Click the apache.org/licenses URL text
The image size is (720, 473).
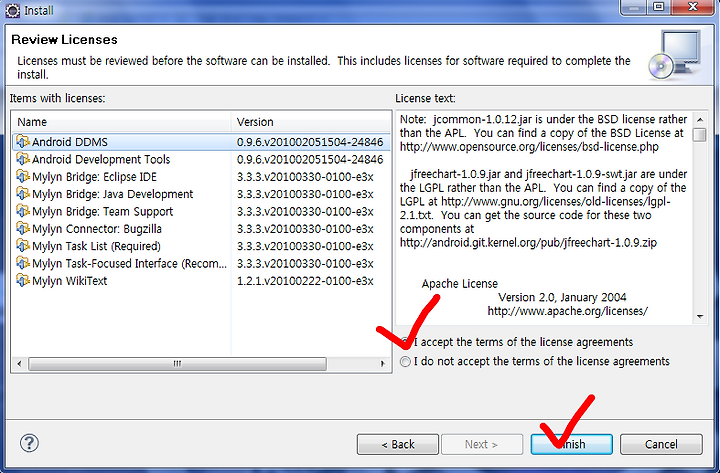(567, 311)
